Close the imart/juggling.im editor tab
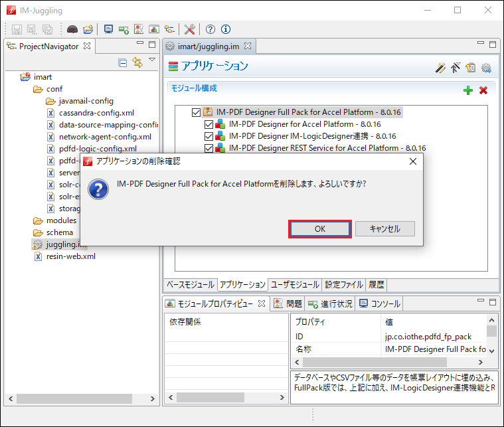Image resolution: width=504 pixels, height=427 pixels. pyautogui.click(x=248, y=46)
